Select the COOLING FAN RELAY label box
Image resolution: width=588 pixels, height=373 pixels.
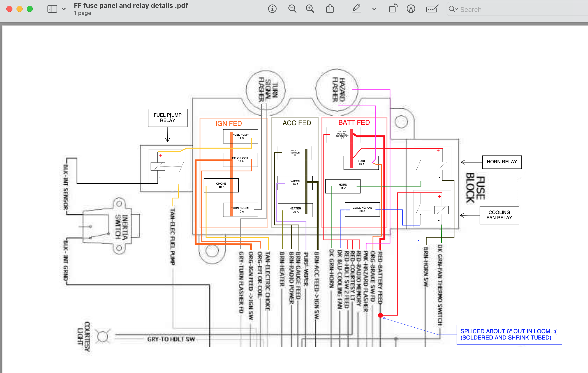(x=499, y=215)
